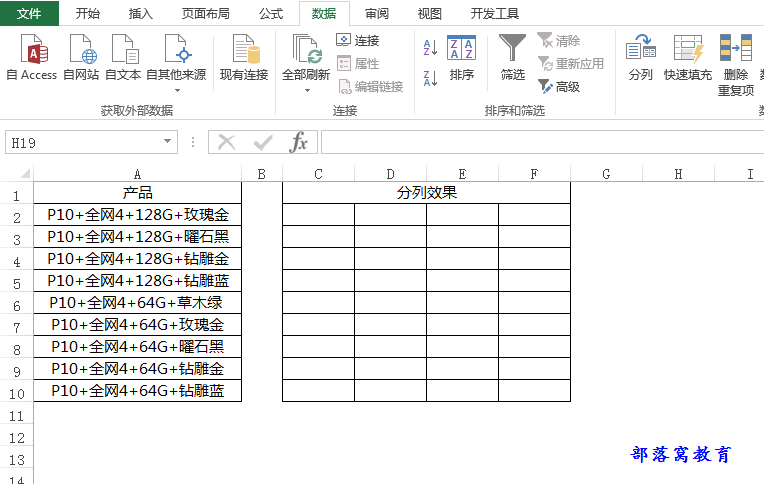
Task: Select column C header
Action: coord(318,174)
